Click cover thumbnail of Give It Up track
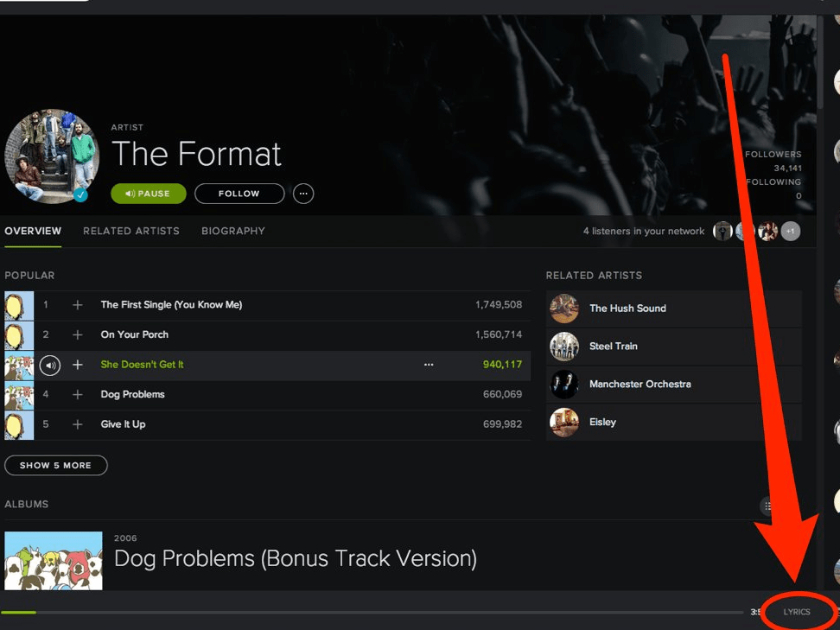The image size is (840, 630). [x=19, y=425]
